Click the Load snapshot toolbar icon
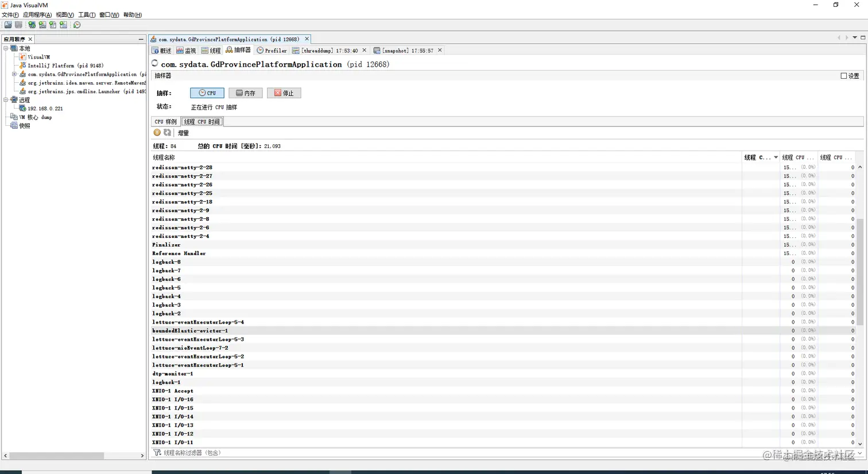Image resolution: width=868 pixels, height=474 pixels. pos(8,25)
